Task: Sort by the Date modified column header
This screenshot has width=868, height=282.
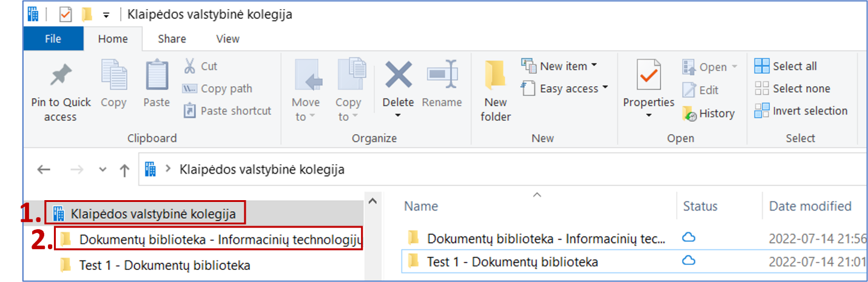Action: click(810, 206)
